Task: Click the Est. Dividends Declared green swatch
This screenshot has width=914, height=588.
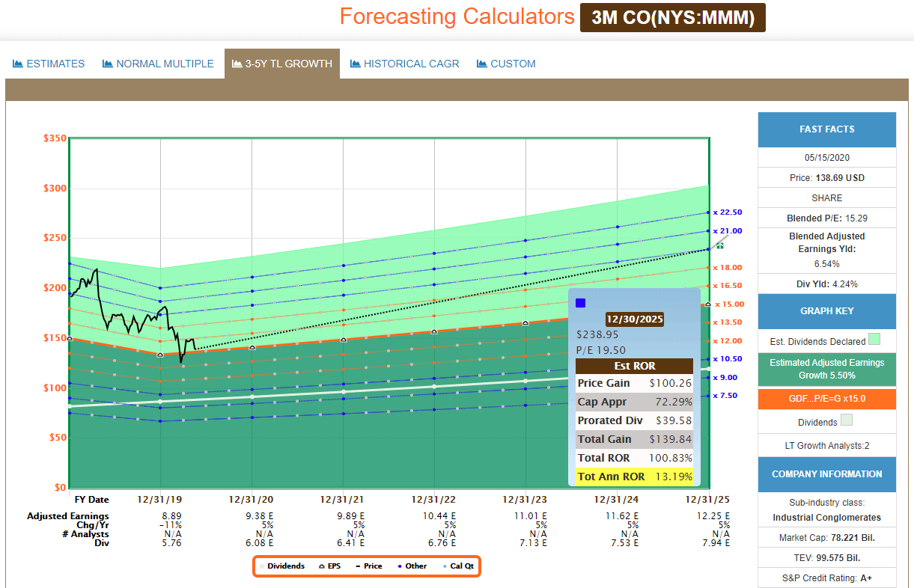Action: [x=874, y=340]
